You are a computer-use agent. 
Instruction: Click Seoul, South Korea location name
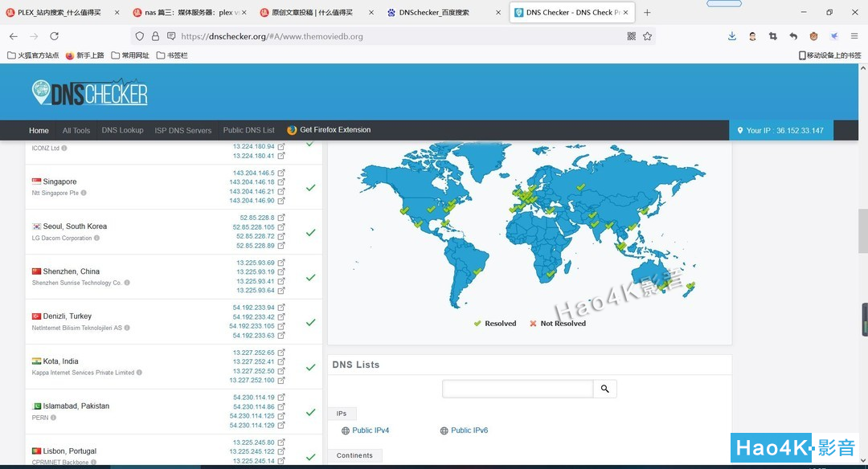pyautogui.click(x=75, y=226)
